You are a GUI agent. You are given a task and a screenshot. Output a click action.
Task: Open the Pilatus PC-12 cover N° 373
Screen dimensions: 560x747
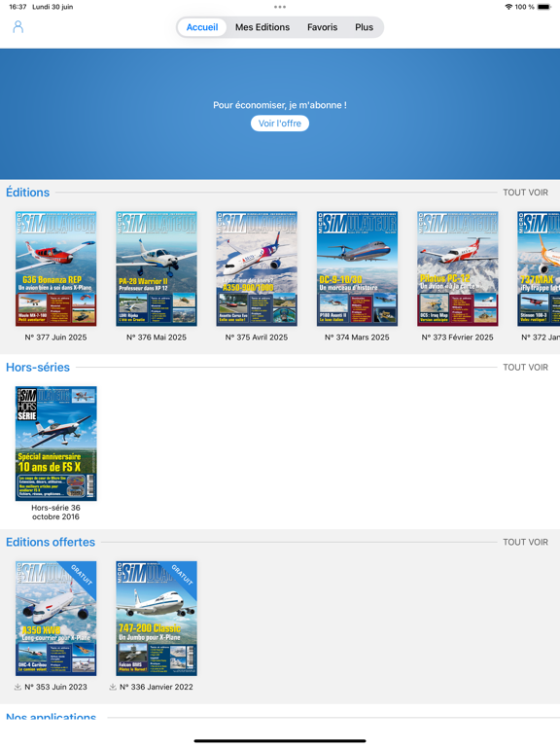(x=458, y=268)
